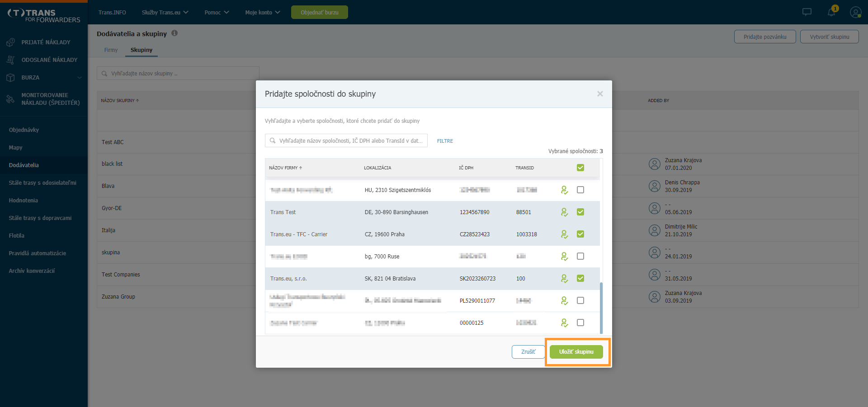
Task: Uncheck the Trans.eu, s.r.o. checkbox
Action: point(580,278)
